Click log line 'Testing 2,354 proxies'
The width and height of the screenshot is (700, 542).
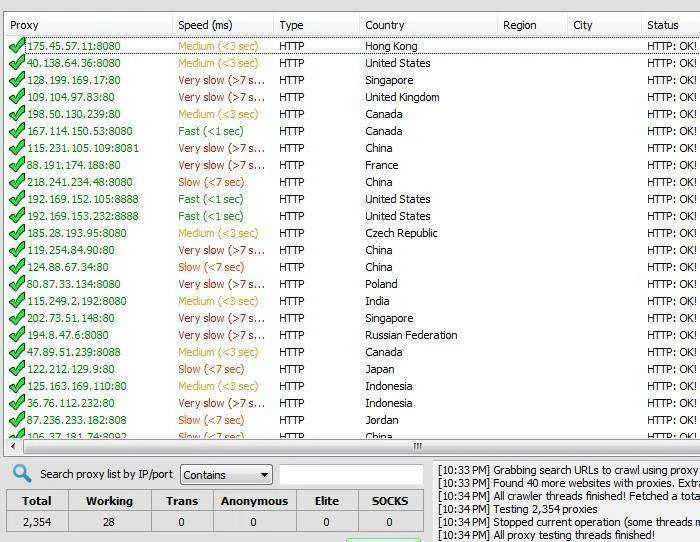click(517, 509)
